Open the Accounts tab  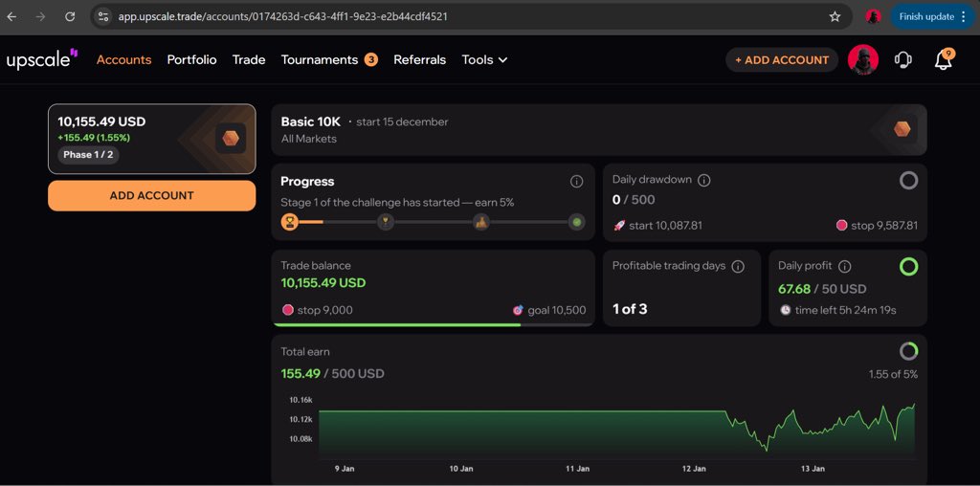123,60
